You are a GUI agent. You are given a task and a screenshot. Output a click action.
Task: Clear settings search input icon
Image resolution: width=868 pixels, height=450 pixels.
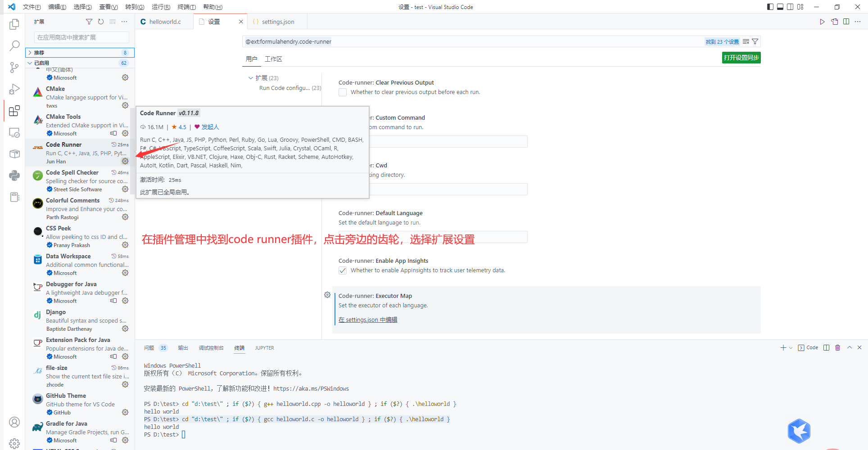746,41
